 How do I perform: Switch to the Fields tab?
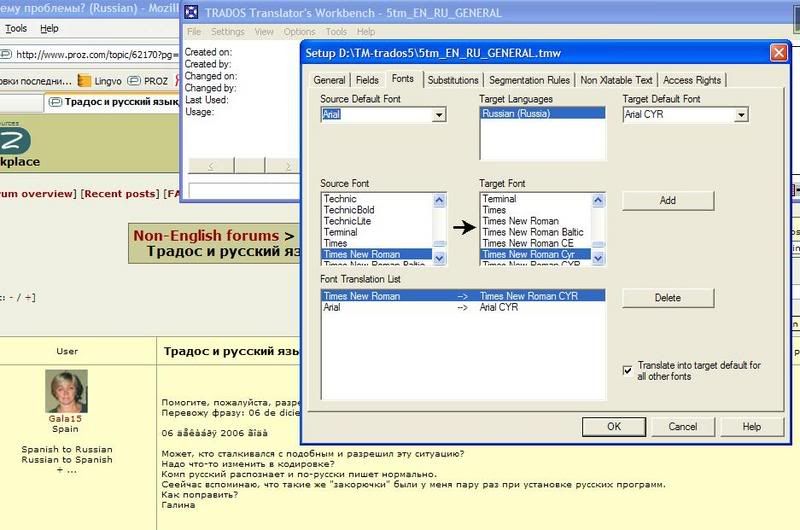[x=367, y=80]
